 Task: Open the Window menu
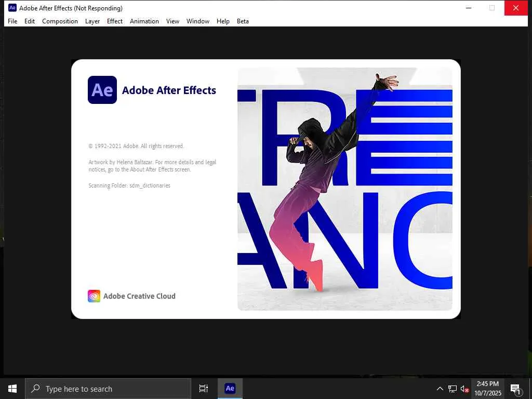198,21
